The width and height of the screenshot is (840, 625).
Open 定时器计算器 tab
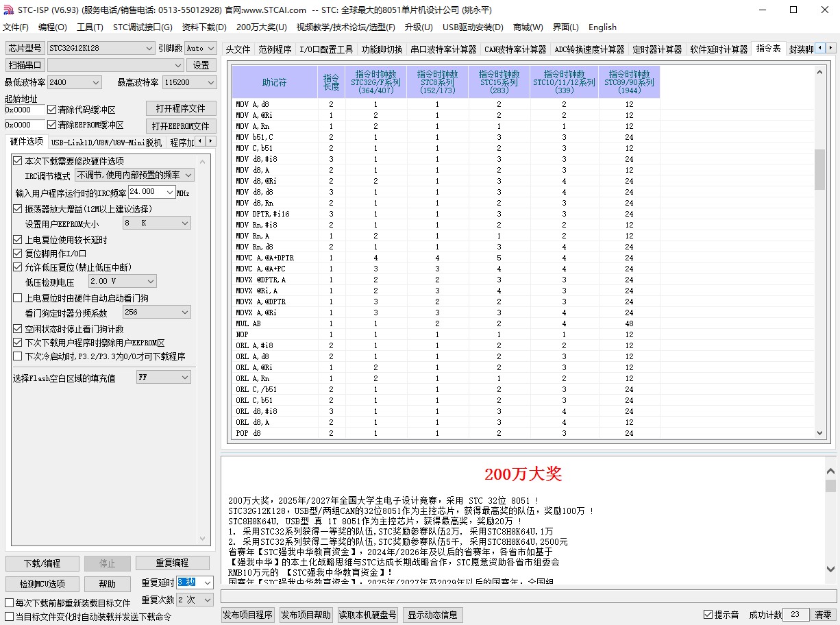657,49
